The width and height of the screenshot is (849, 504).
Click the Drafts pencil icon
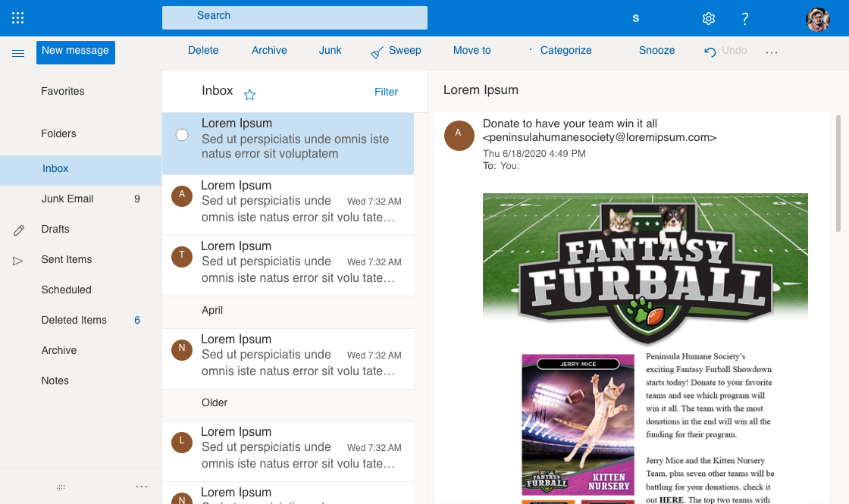pyautogui.click(x=19, y=230)
